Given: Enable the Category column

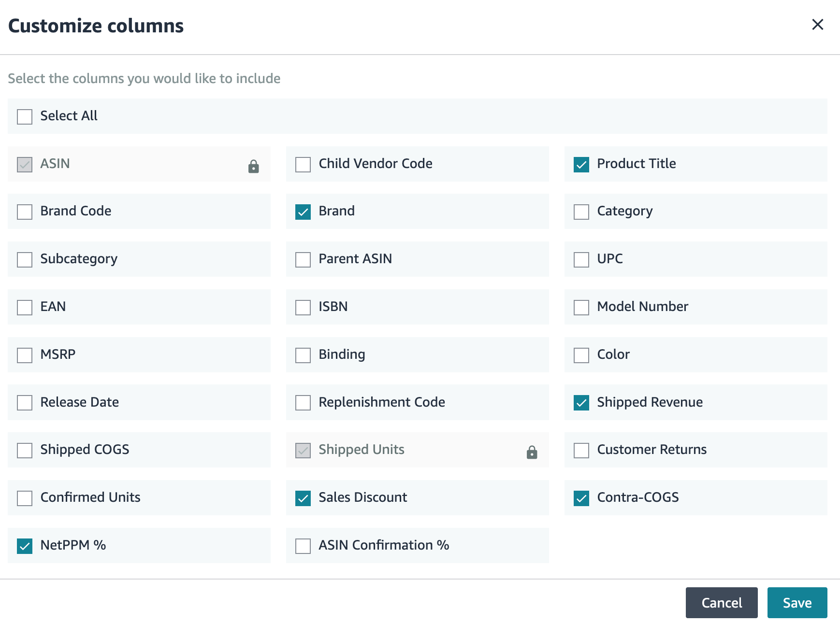Looking at the screenshot, I should coord(580,212).
